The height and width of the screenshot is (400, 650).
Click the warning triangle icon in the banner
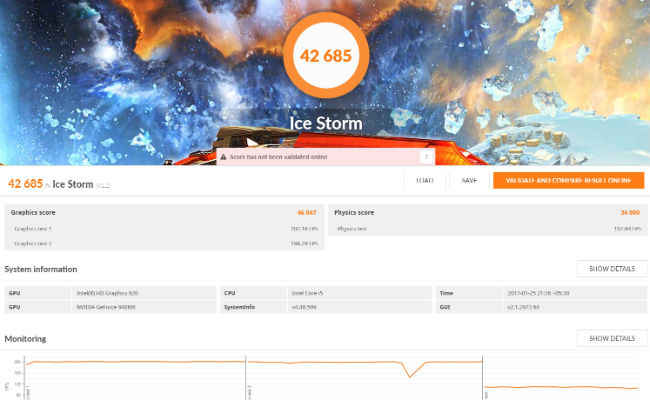click(223, 157)
